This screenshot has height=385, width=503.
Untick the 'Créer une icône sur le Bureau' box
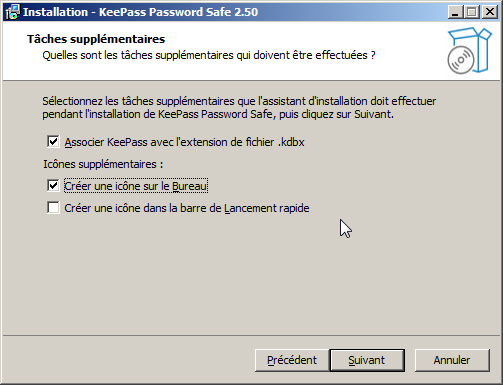(53, 186)
